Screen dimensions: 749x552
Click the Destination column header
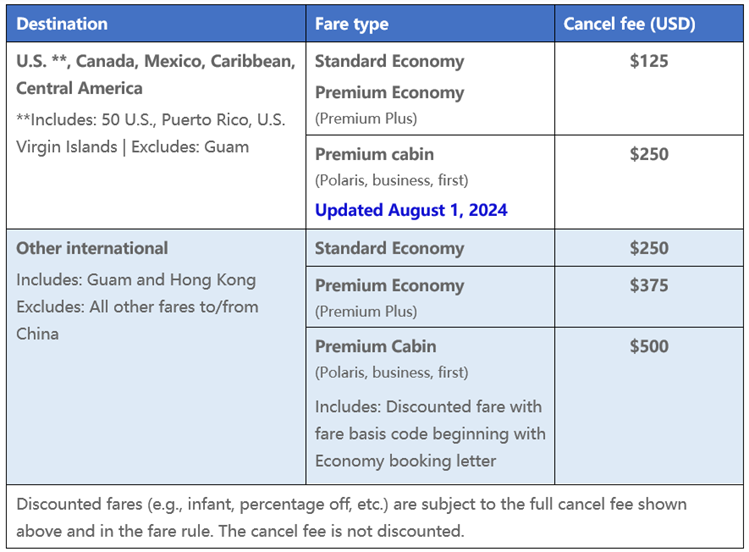coord(62,23)
